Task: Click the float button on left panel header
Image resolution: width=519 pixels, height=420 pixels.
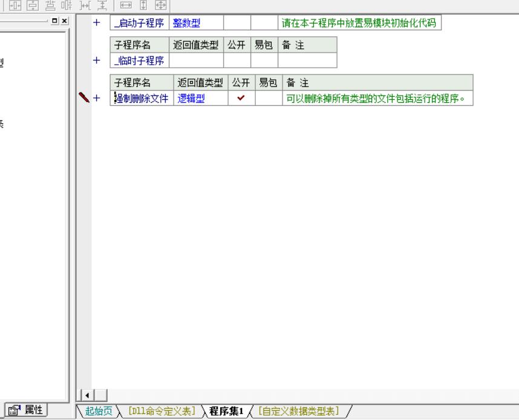Action: (56, 21)
